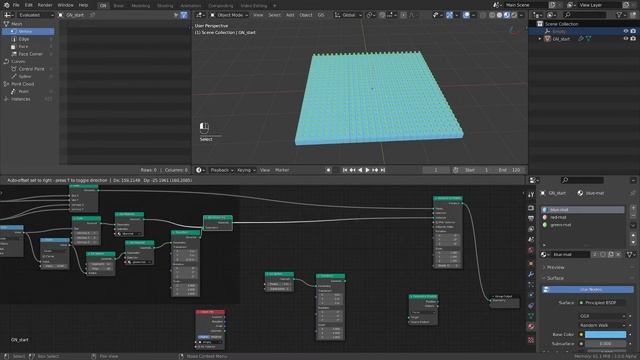Toggle show overlays button in viewport
Screen dimensions: 640x360
[x=466, y=15]
